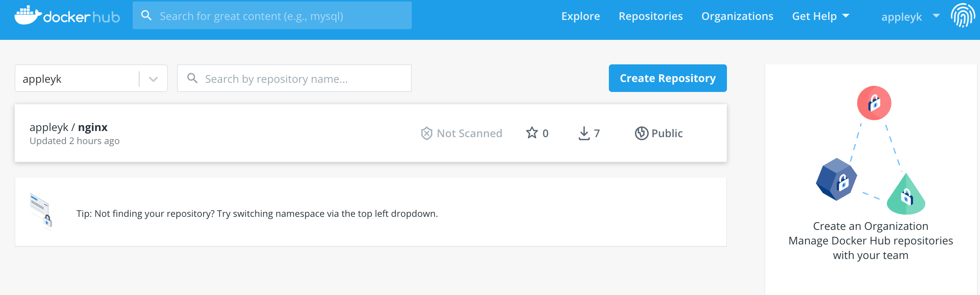
Task: Click the magnifier icon in top search bar
Action: [x=146, y=15]
